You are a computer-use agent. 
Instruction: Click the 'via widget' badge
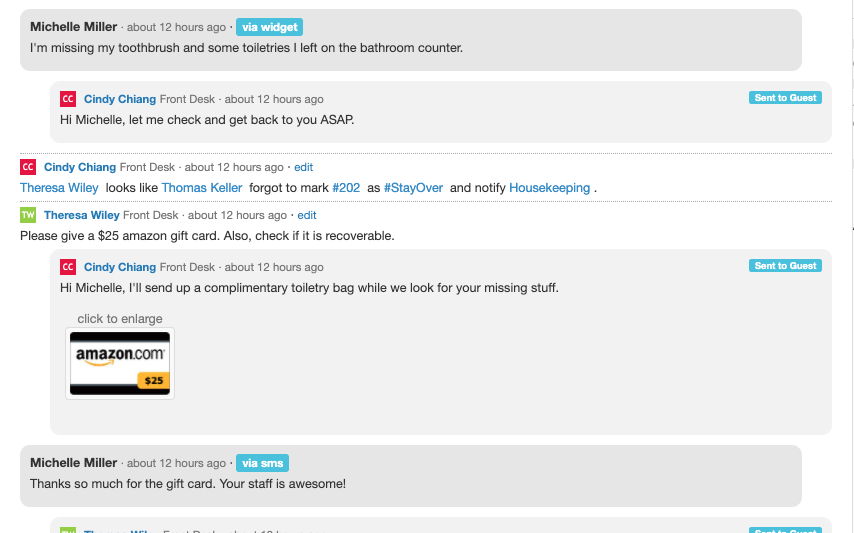[x=270, y=27]
